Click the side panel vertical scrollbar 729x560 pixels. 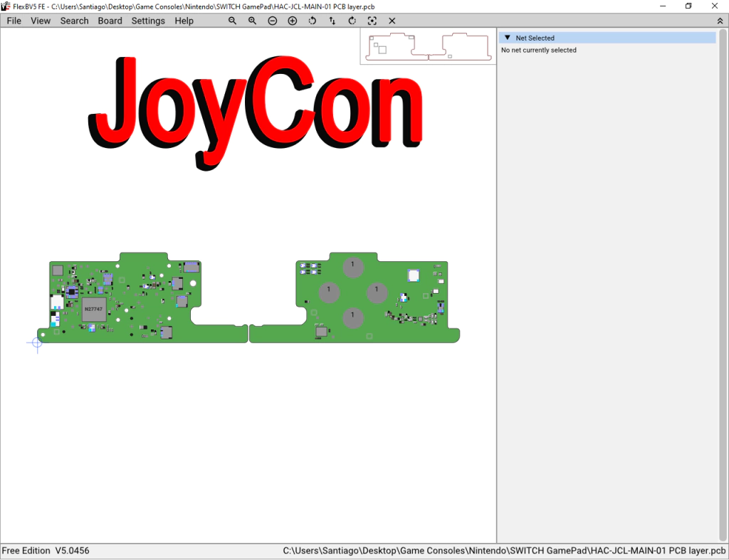[x=723, y=283]
